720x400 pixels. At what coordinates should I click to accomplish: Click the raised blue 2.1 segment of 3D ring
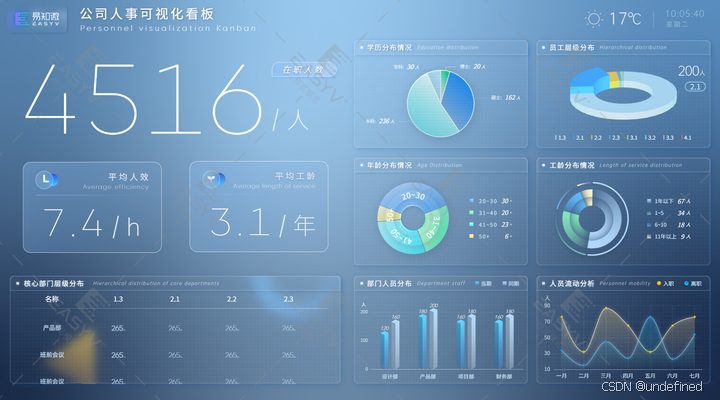tap(588, 81)
